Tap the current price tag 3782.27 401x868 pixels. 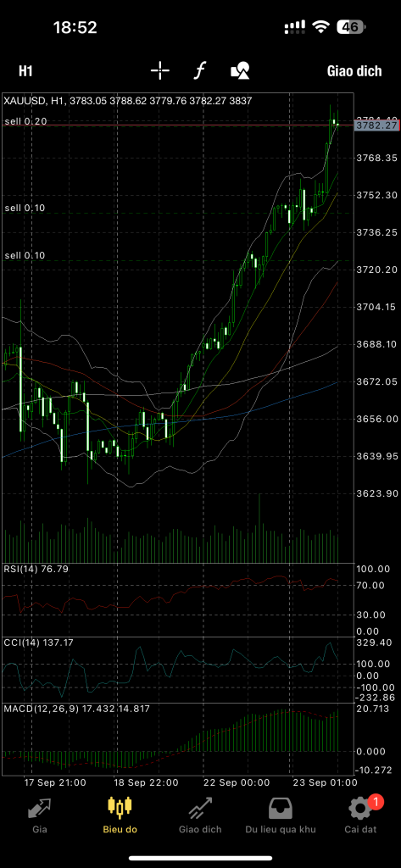point(376,125)
